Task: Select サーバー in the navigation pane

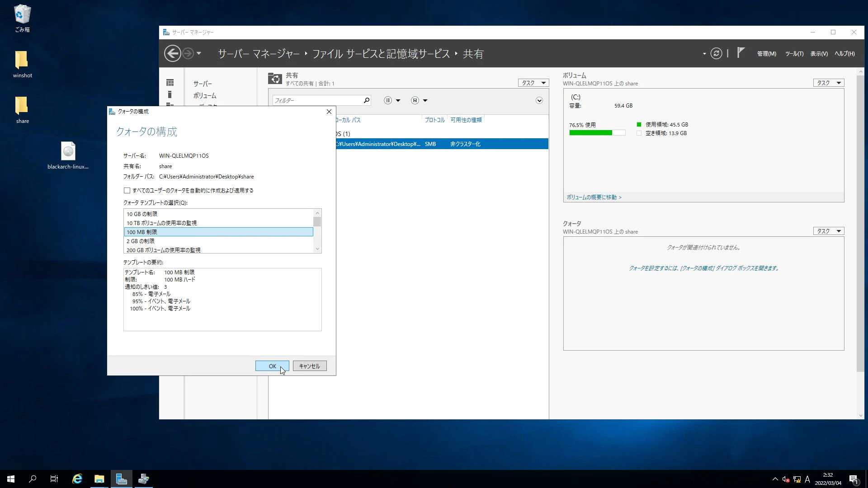Action: tap(203, 84)
